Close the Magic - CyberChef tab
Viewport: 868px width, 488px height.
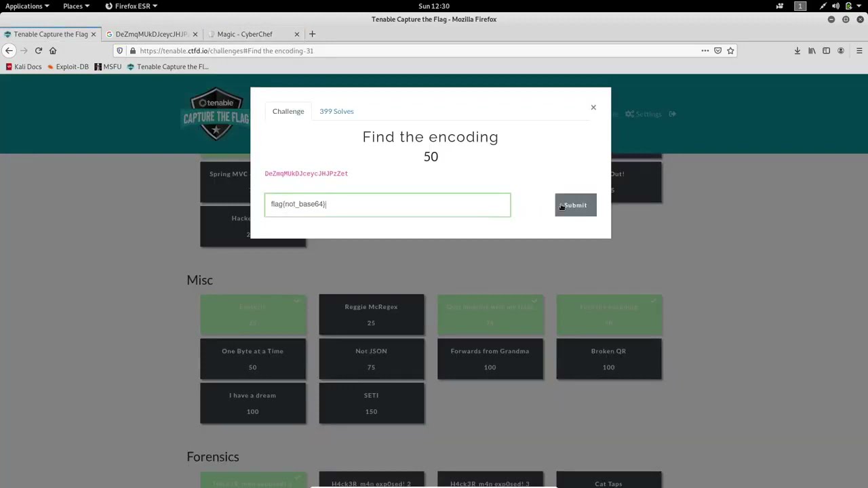tap(296, 34)
